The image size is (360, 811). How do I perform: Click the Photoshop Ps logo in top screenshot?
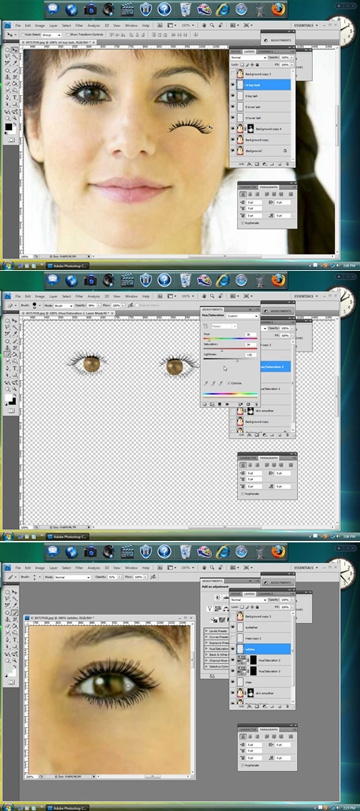click(x=8, y=25)
